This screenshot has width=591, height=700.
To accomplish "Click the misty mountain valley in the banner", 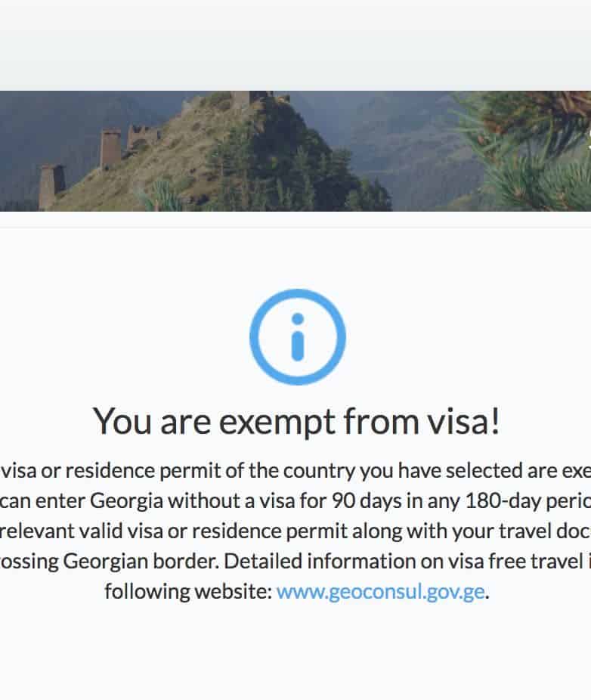I will click(408, 144).
